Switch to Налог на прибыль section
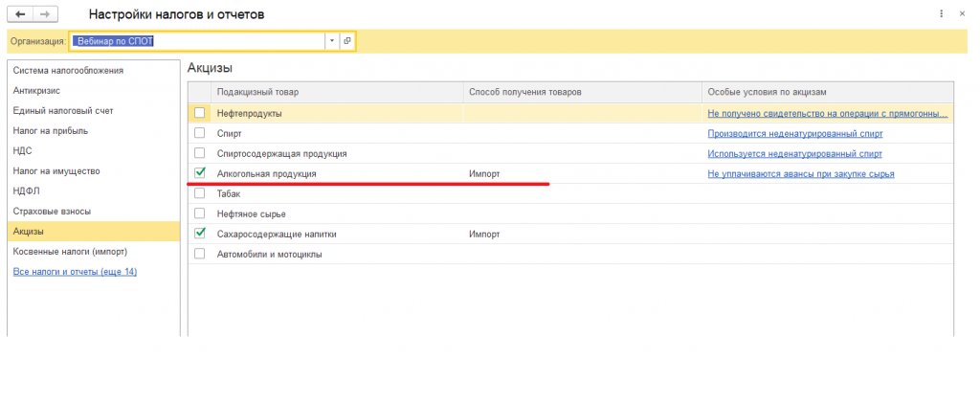Viewport: 980px width, 403px height. coord(94,130)
